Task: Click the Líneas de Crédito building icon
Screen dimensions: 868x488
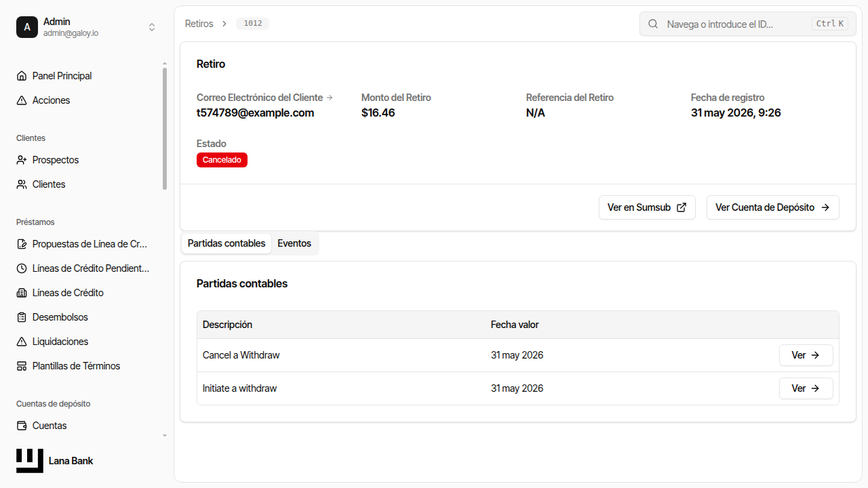Action: pos(22,293)
